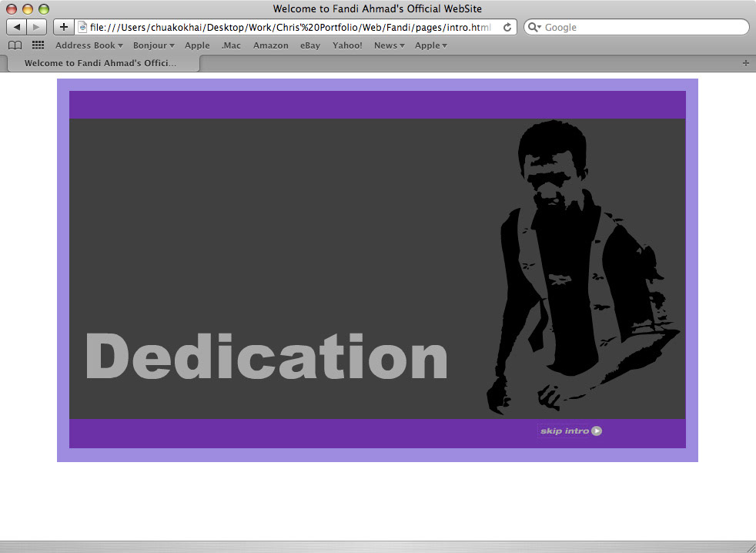Open the Google search magnifier menu

click(534, 28)
